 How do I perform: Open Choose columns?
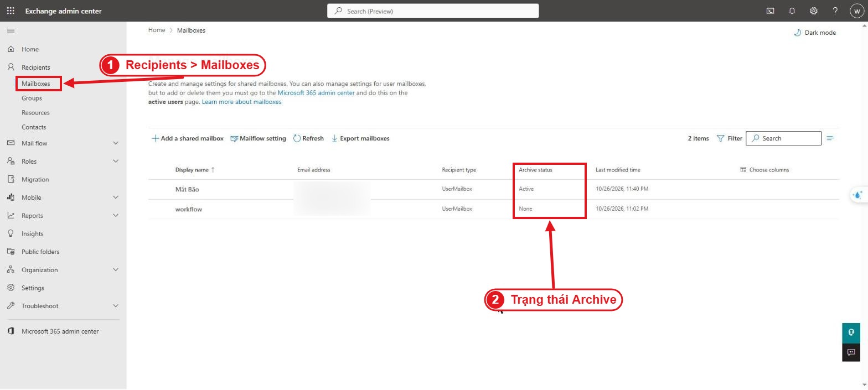pos(764,170)
